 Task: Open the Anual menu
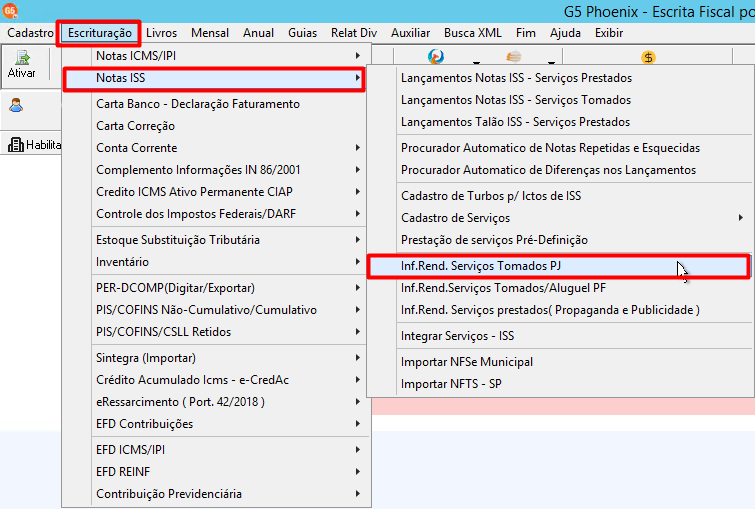[259, 33]
